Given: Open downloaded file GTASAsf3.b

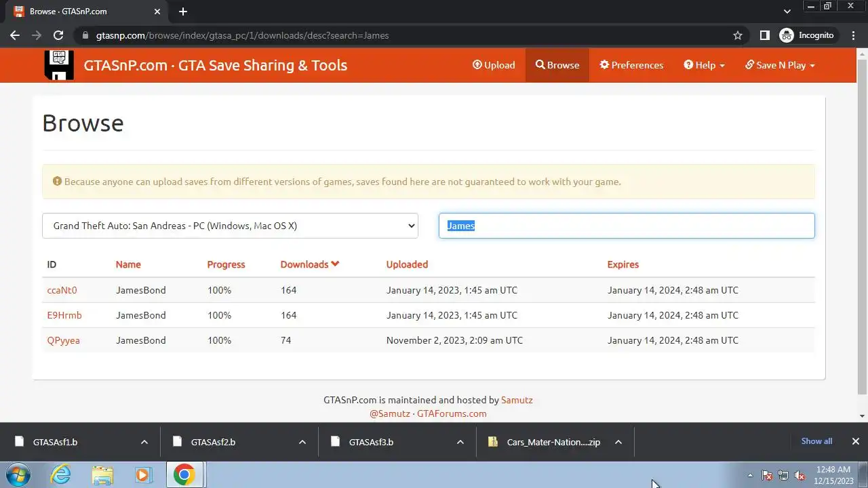Looking at the screenshot, I should tap(371, 442).
